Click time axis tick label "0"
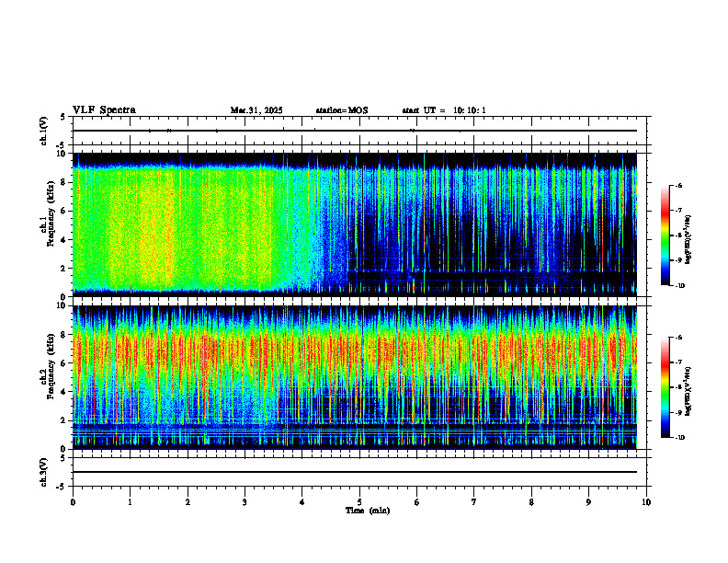 point(73,502)
